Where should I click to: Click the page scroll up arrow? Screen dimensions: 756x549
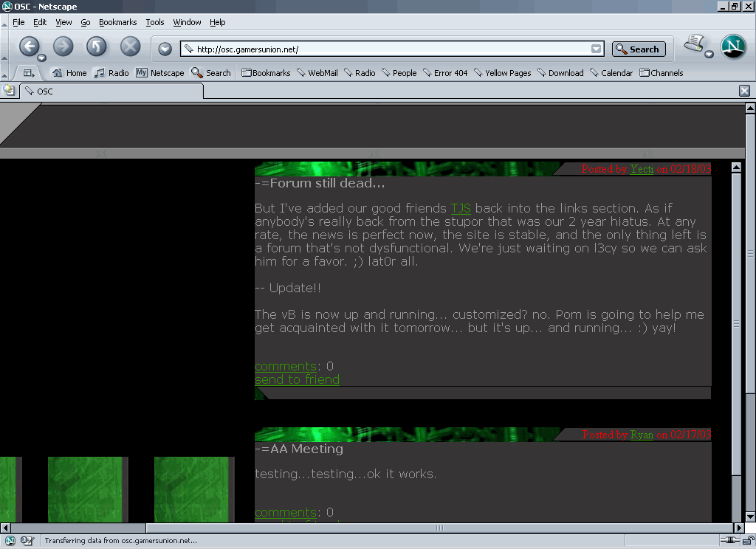750,108
